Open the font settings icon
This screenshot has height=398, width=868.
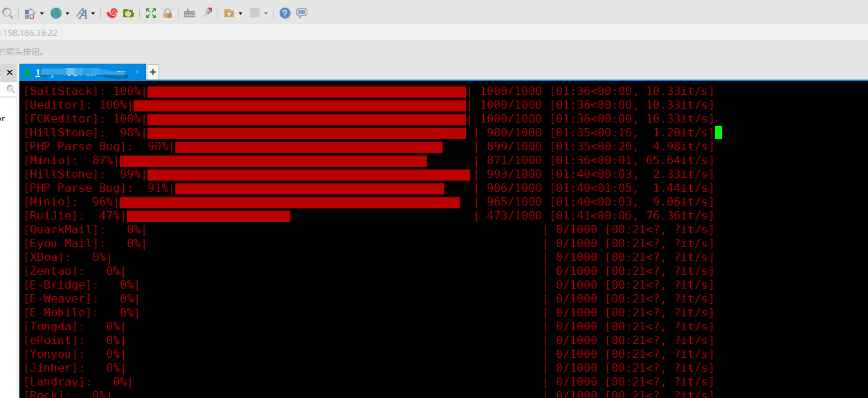point(82,13)
